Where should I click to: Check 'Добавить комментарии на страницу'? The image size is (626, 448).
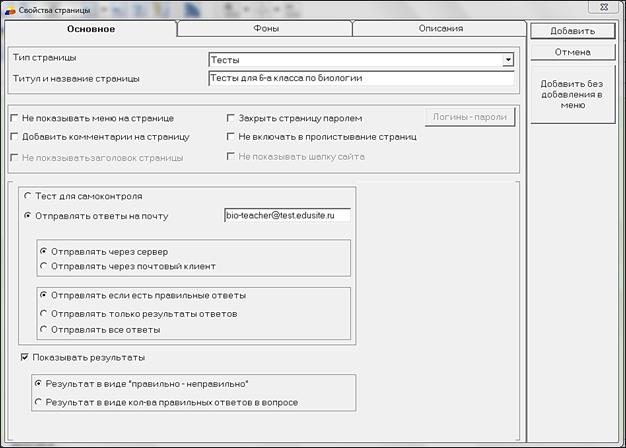14,137
